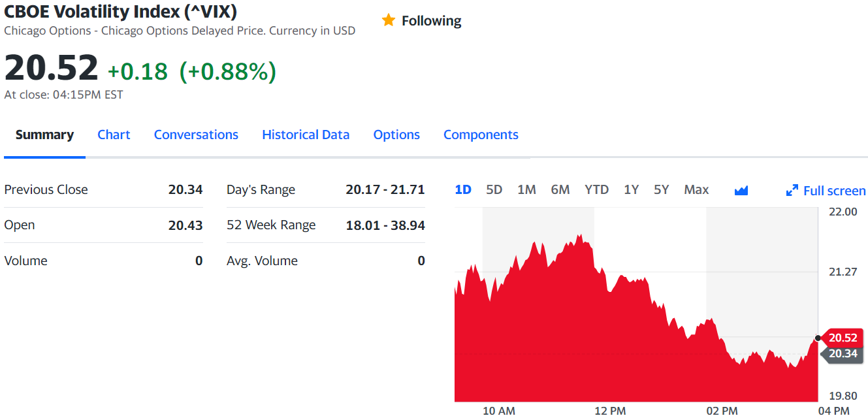
Task: Open the Summary tab
Action: (44, 135)
